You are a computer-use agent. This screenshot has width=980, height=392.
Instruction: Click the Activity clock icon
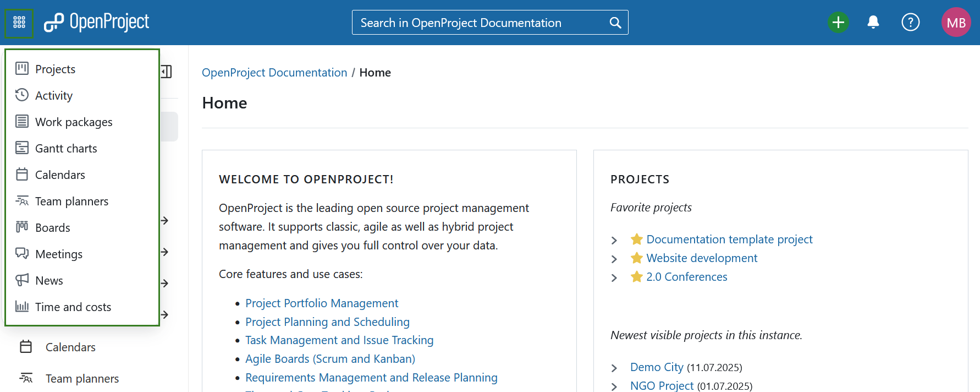[x=22, y=95]
